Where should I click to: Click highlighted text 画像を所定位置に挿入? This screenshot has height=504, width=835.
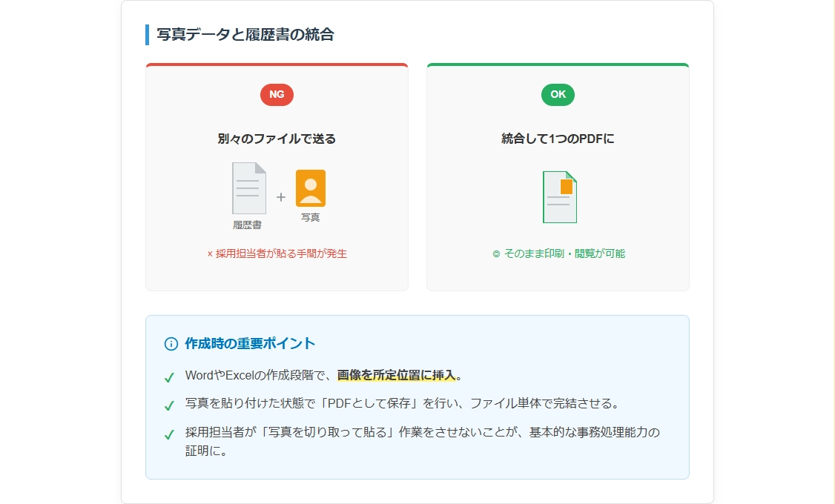pyautogui.click(x=396, y=375)
